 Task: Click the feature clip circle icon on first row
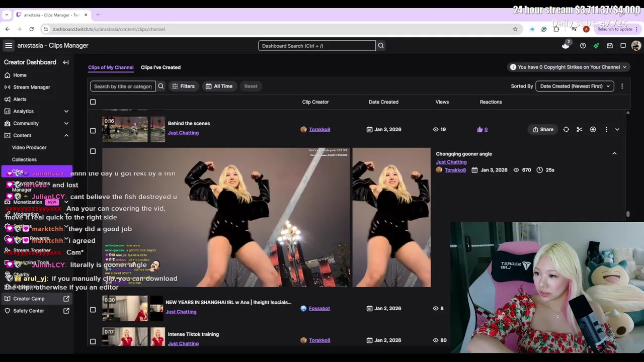[566, 130]
